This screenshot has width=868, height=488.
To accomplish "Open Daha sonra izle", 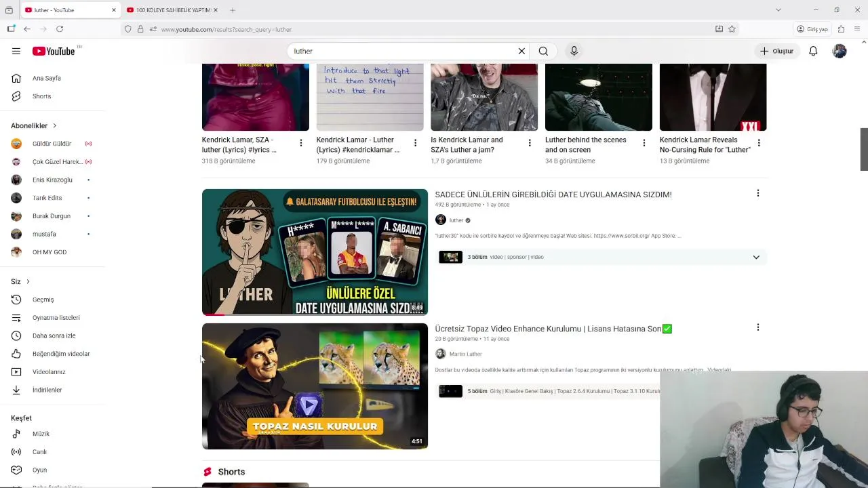I will (x=53, y=335).
